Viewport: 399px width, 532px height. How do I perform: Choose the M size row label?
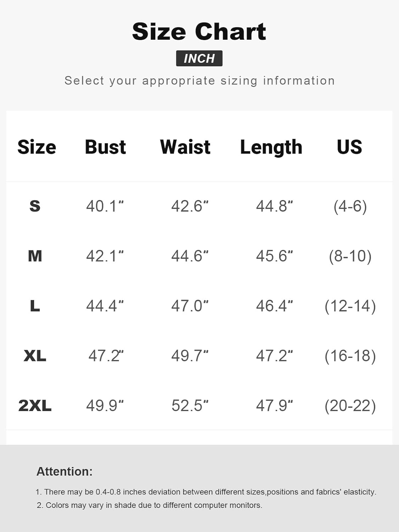[x=35, y=256]
